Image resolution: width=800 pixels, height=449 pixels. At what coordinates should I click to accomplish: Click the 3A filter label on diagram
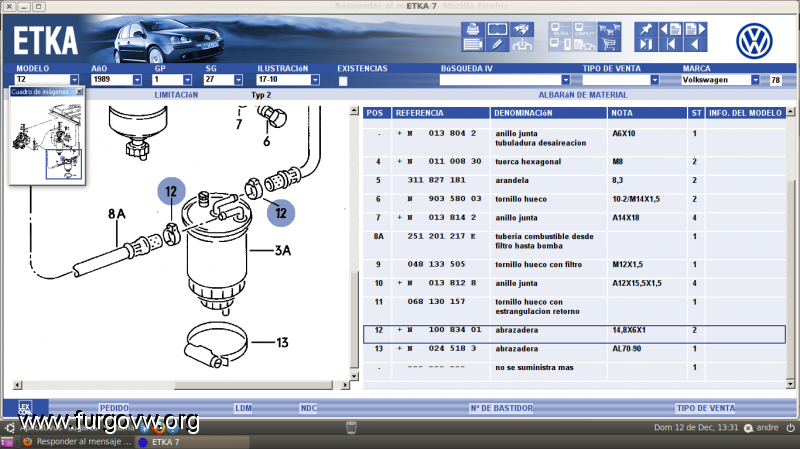pos(283,251)
